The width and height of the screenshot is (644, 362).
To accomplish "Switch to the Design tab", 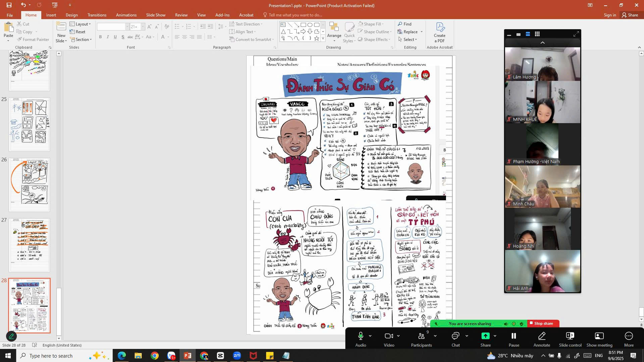I will point(71,15).
